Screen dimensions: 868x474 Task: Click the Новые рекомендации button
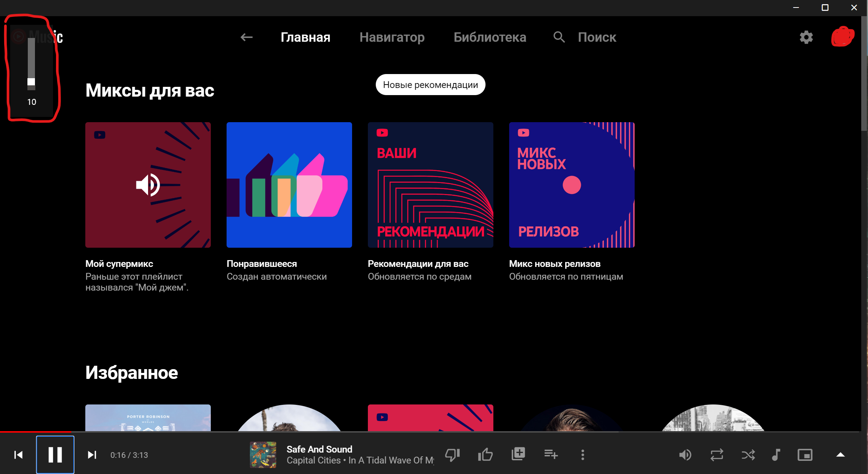430,85
